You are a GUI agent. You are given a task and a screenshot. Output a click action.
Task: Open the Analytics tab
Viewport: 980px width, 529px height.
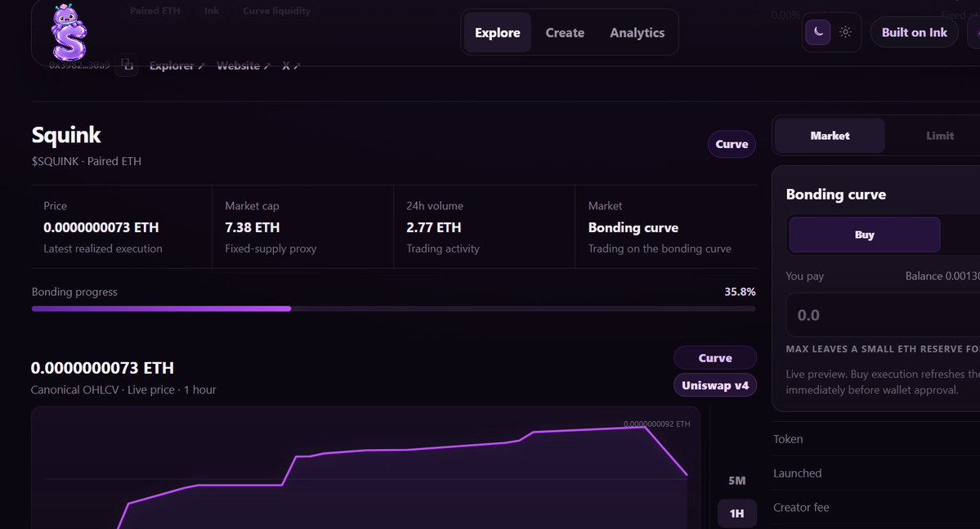(637, 33)
